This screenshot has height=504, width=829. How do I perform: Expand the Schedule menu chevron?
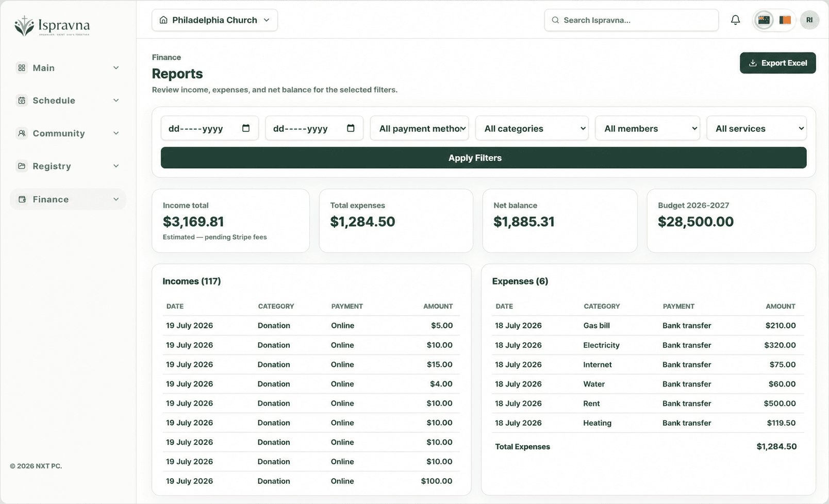116,100
